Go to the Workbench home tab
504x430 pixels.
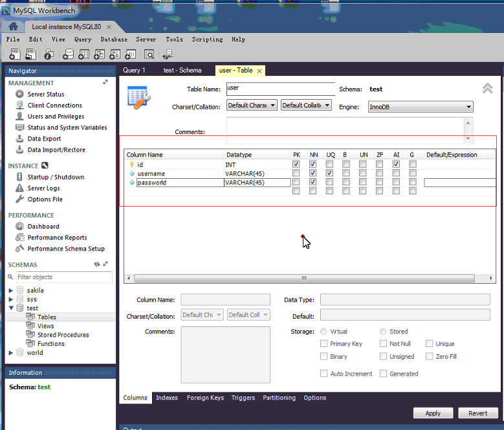pos(13,27)
